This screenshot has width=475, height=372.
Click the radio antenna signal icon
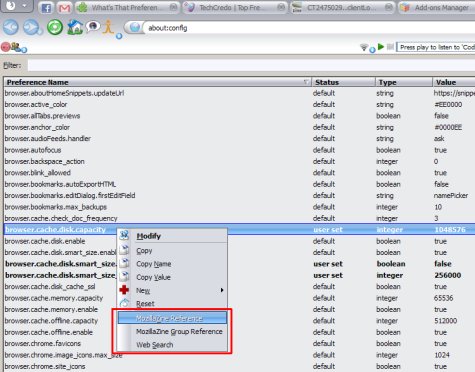pyautogui.click(x=364, y=47)
